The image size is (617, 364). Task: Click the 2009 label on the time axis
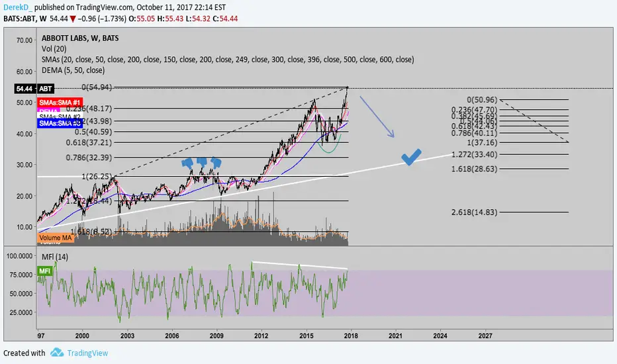[x=216, y=336]
